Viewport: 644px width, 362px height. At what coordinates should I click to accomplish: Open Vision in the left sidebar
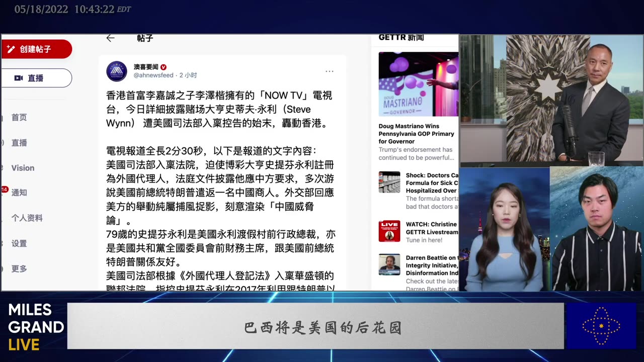coord(23,168)
